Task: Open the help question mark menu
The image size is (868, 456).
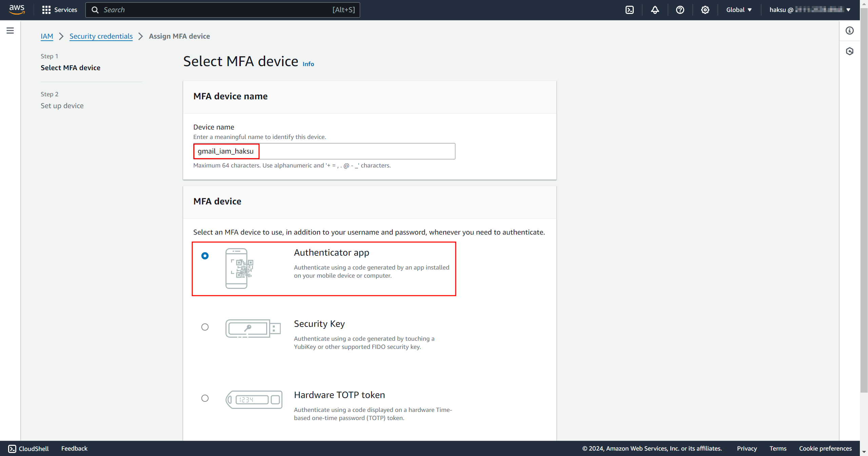Action: pyautogui.click(x=680, y=10)
